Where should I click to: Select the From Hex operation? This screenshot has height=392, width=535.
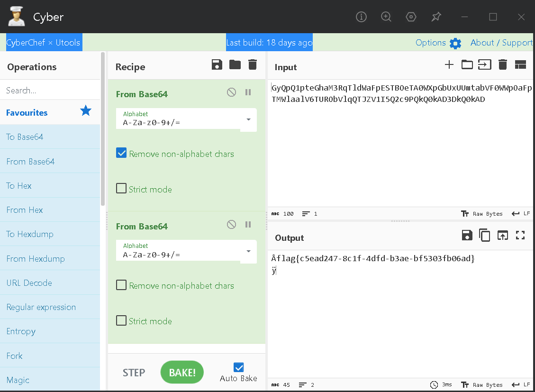click(50, 210)
